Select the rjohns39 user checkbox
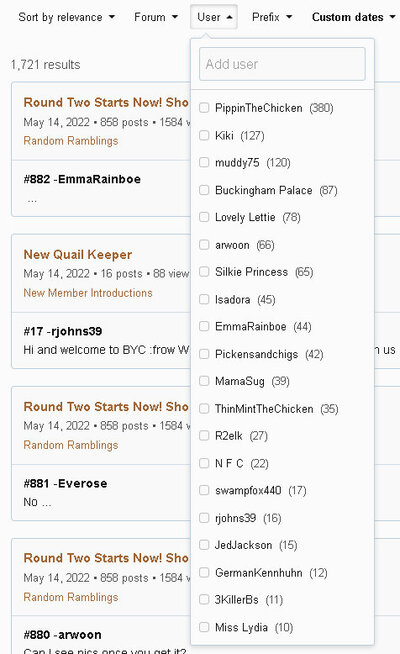Image resolution: width=400 pixels, height=654 pixels. pos(204,518)
